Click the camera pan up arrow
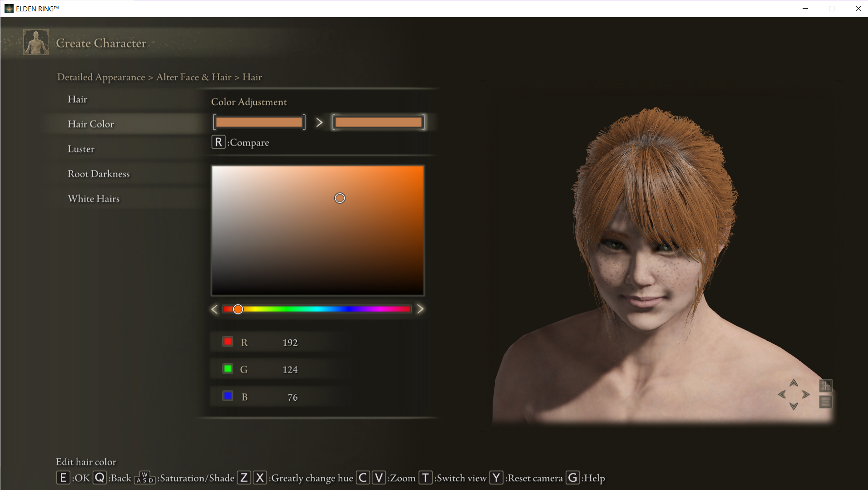 pos(794,383)
